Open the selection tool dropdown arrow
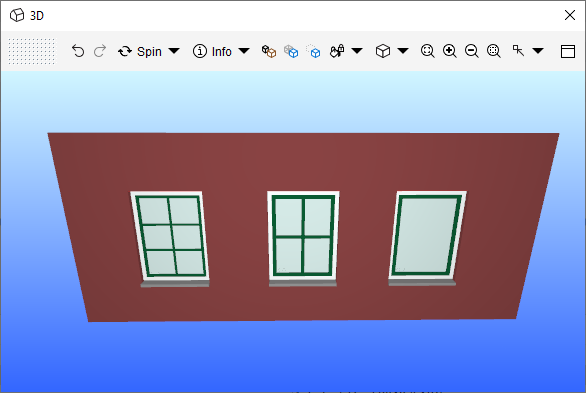This screenshot has height=393, width=586. click(538, 51)
